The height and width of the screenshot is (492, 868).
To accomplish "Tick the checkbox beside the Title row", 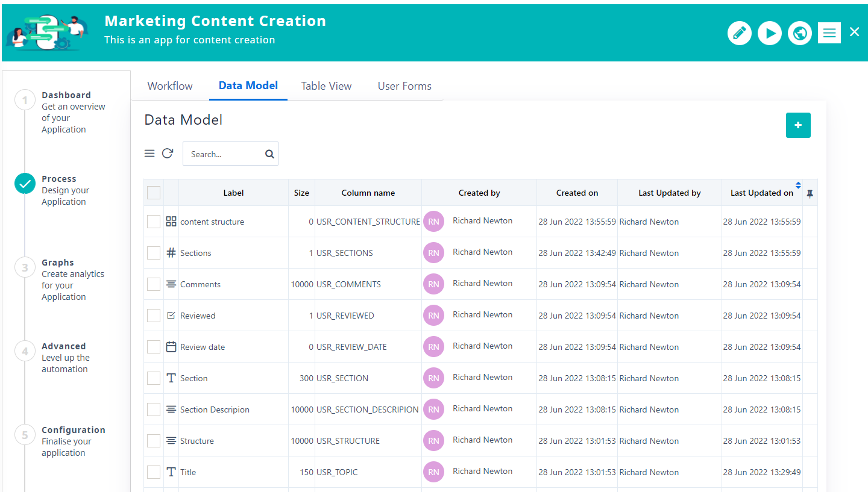I will [x=153, y=472].
